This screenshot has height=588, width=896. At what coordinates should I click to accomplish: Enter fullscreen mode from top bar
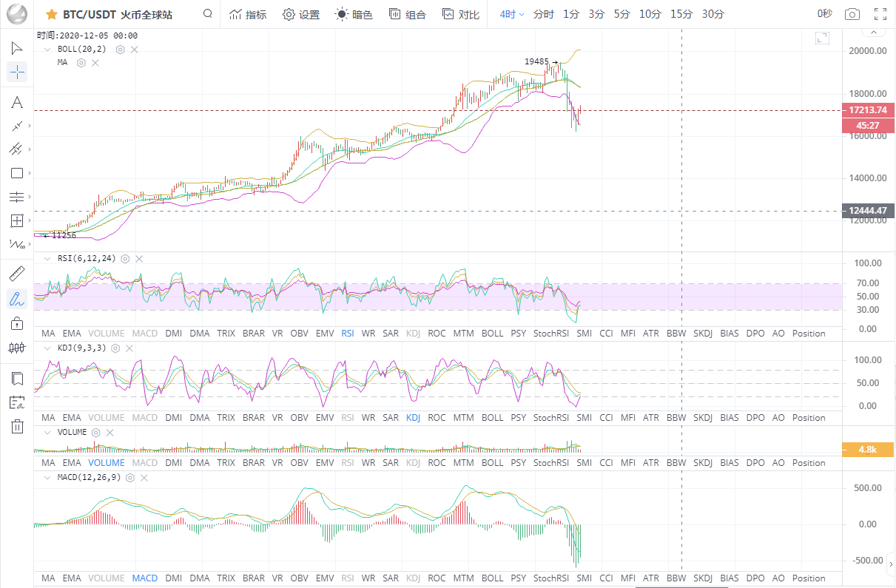pyautogui.click(x=880, y=14)
